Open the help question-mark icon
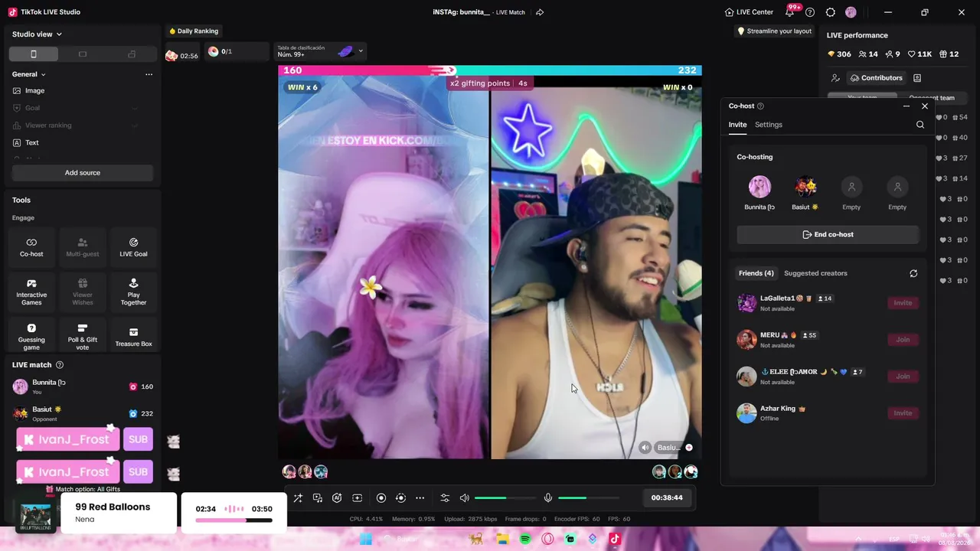This screenshot has height=551, width=980. pos(810,12)
